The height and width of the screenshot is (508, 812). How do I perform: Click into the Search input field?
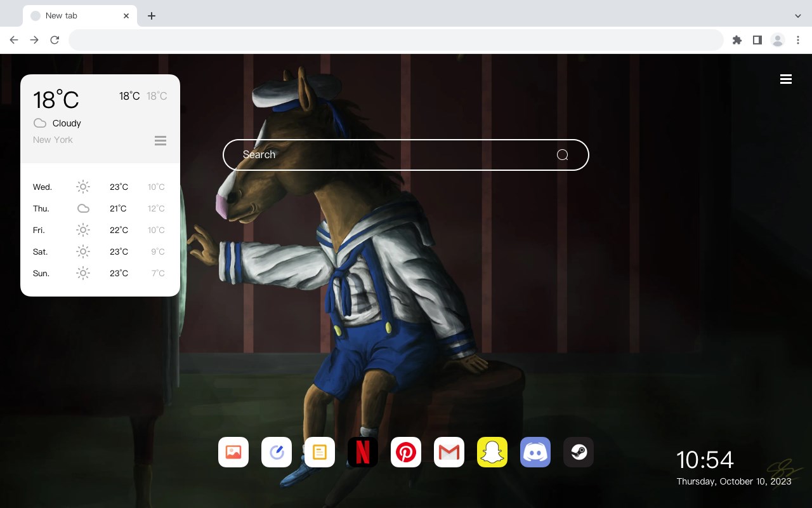pos(406,155)
